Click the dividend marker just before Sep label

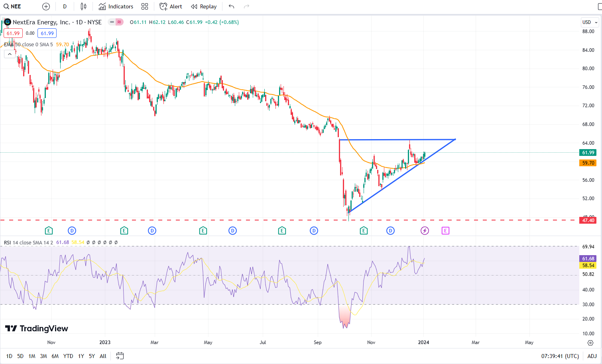click(314, 230)
